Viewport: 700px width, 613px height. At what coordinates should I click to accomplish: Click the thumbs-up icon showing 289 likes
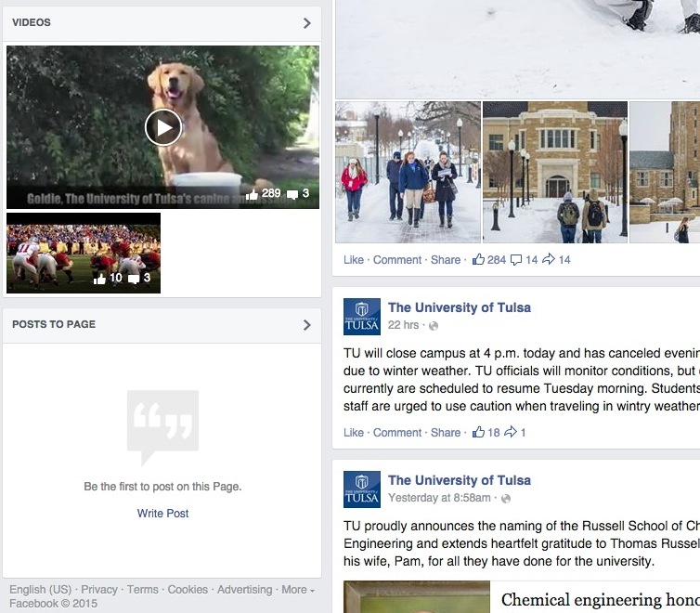tap(252, 194)
